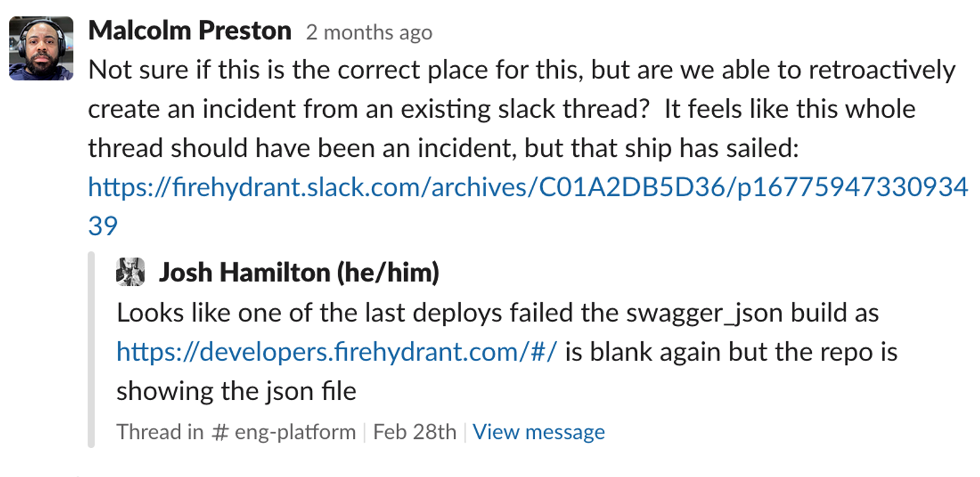Screen dimensions: 980x477
Task: Click the hash symbol before eng-platform
Action: 220,432
